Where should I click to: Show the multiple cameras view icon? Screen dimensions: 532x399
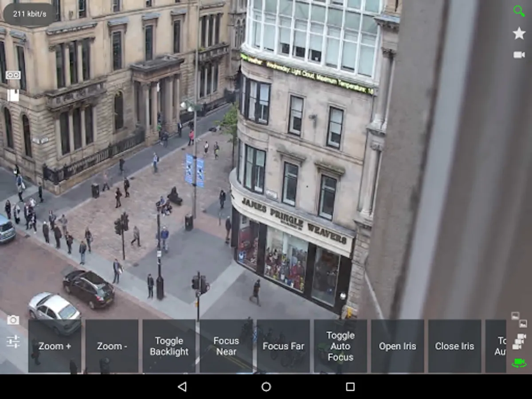click(x=519, y=341)
